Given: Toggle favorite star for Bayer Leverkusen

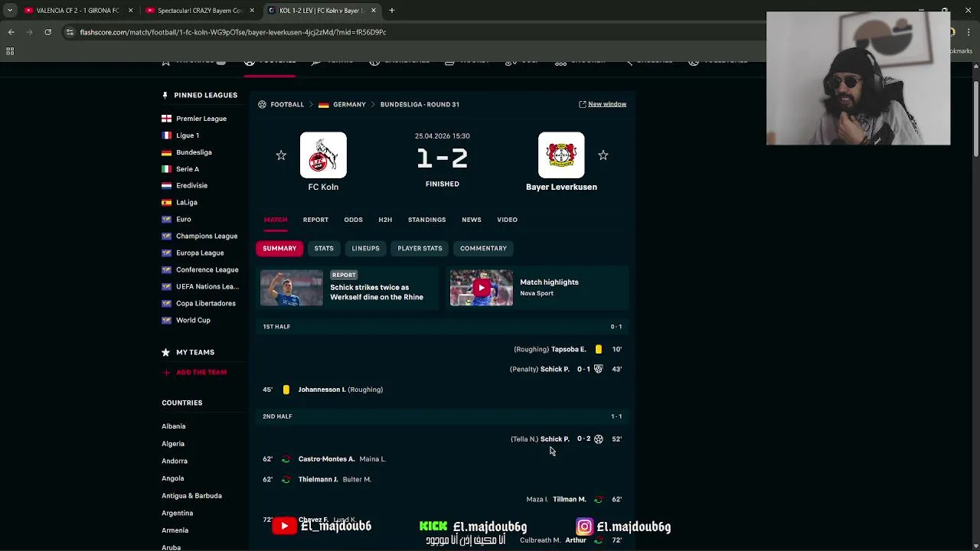Looking at the screenshot, I should 603,155.
